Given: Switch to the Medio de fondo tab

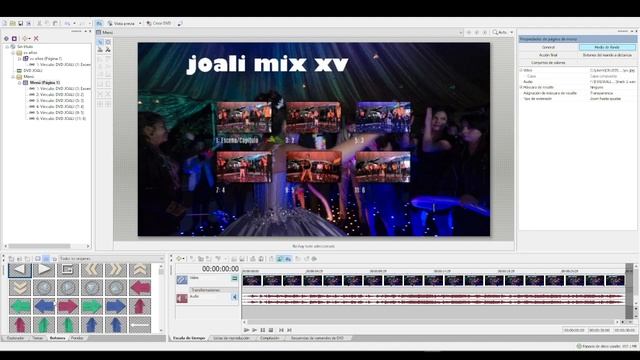Looking at the screenshot, I should pos(607,47).
